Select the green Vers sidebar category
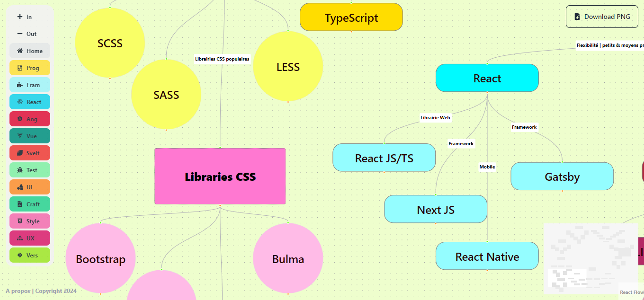Screen dimensions: 644x300 tap(29, 255)
